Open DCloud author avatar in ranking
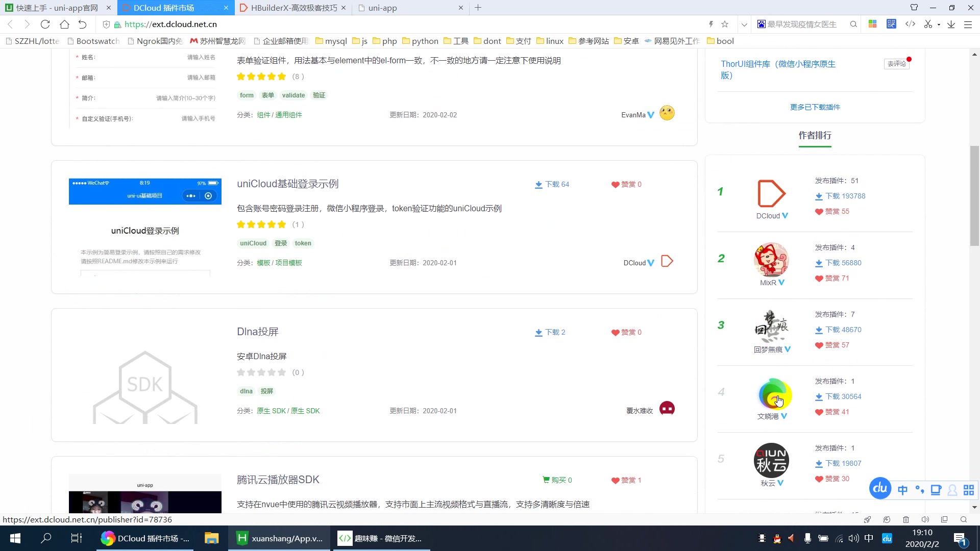 coord(771,193)
